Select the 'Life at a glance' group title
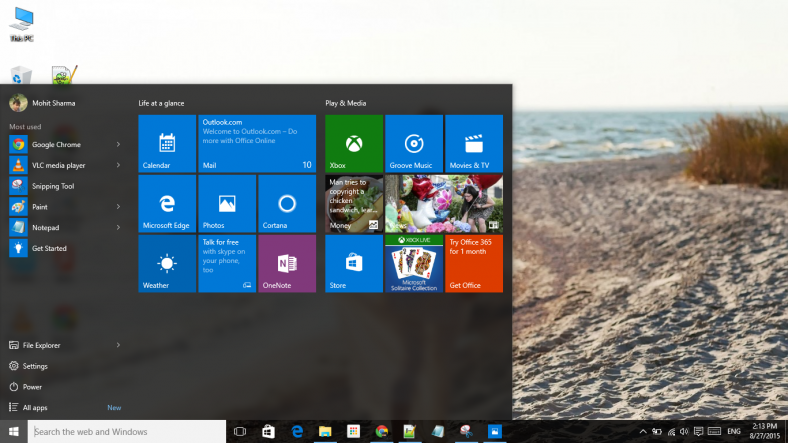Viewport: 788px width, 443px height. pos(161,103)
